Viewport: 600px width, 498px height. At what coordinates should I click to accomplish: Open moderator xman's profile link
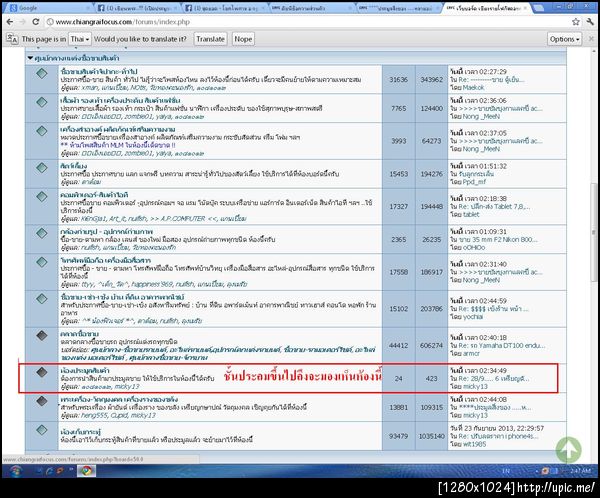90,88
